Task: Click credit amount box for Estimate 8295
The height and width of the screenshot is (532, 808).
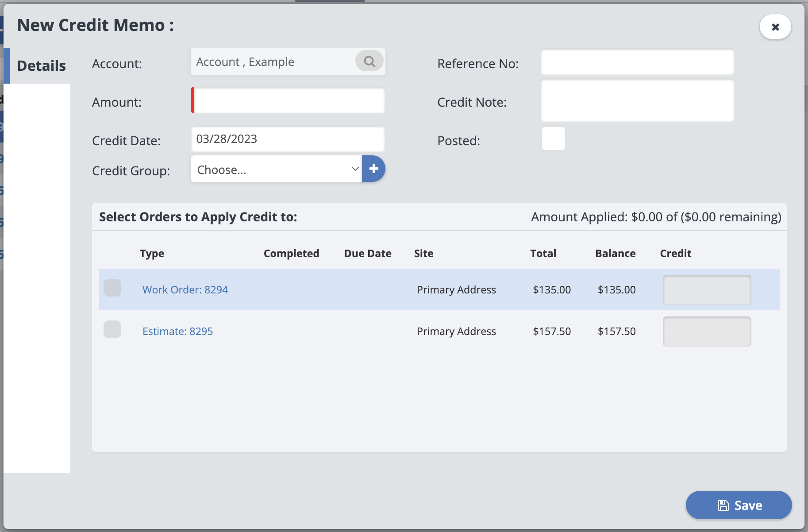Action: 707,332
